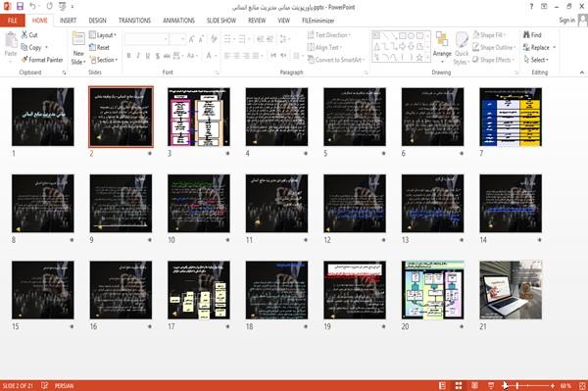Toggle Italic formatting button
The width and height of the screenshot is (588, 391).
tap(138, 56)
